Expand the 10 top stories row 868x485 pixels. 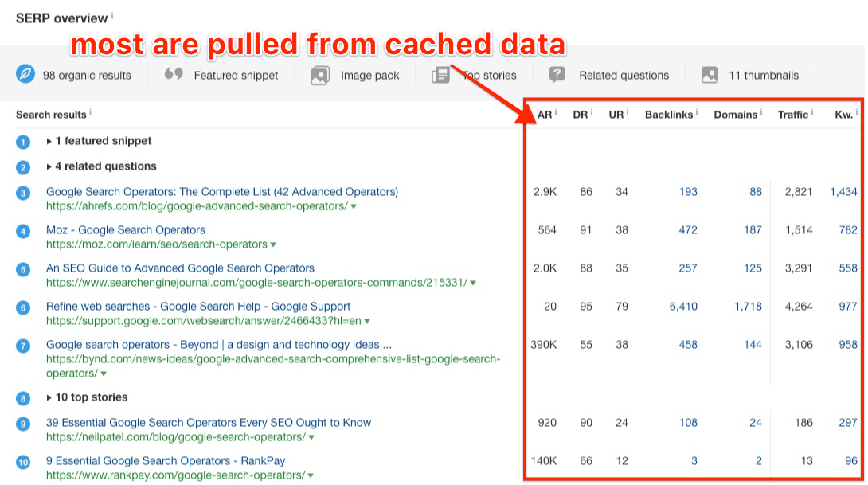(87, 397)
